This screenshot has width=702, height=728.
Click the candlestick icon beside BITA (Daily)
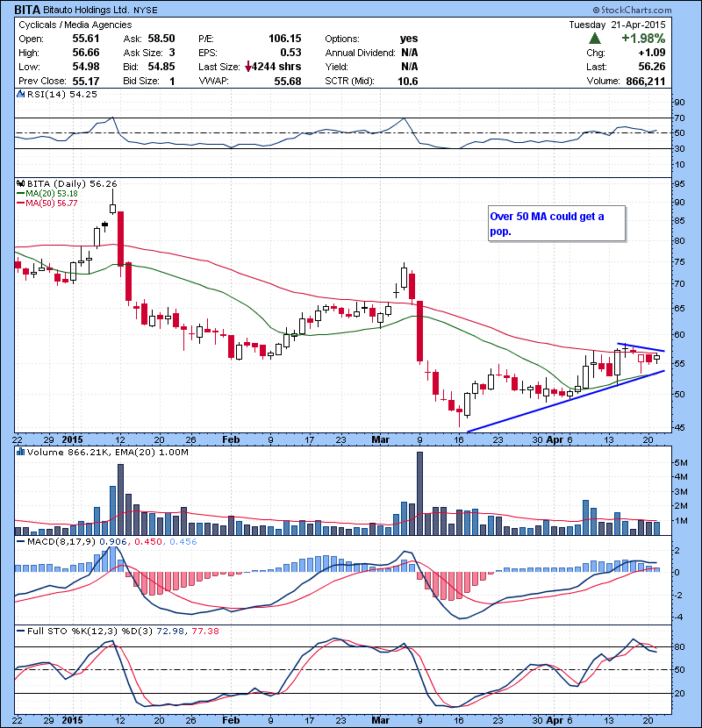pyautogui.click(x=20, y=183)
